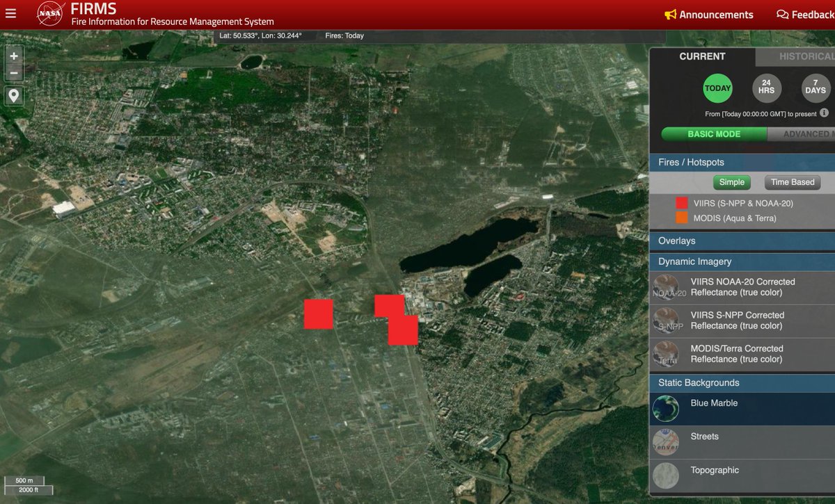Click the info icon beside time range text
This screenshot has width=835, height=504.
(824, 113)
